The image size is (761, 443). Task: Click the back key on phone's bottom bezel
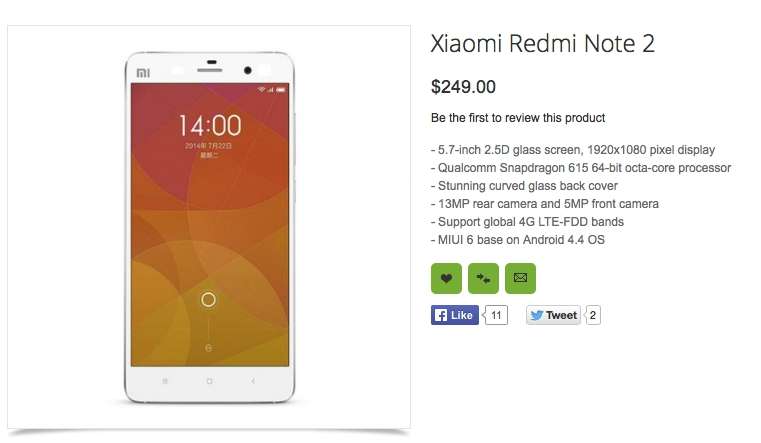pyautogui.click(x=253, y=381)
